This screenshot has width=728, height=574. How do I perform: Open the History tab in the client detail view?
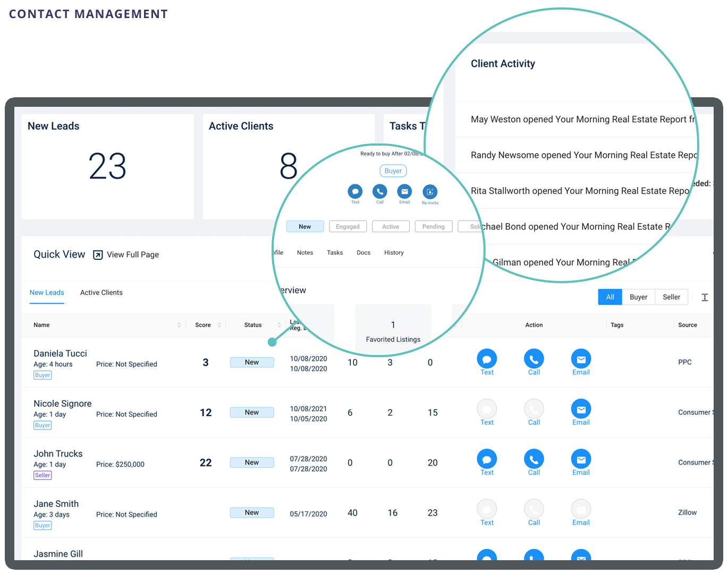click(x=393, y=252)
